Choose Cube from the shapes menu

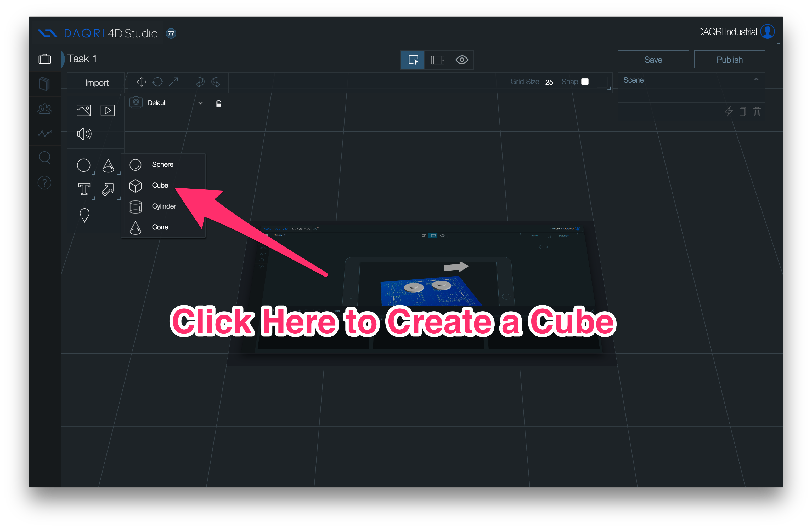(163, 185)
